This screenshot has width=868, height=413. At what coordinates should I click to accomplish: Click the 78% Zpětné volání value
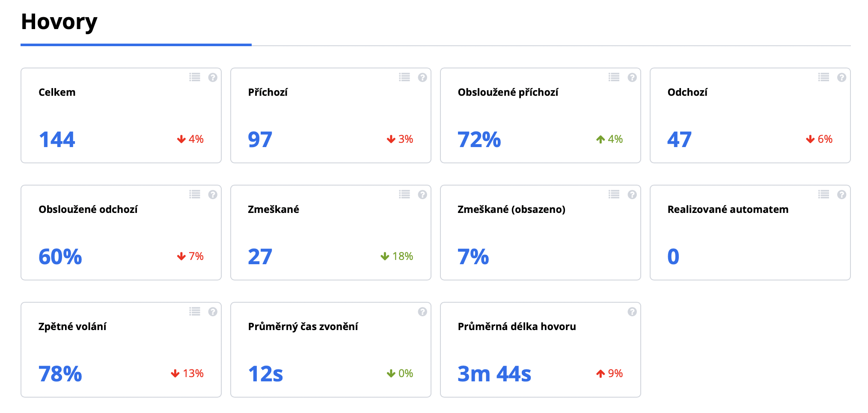[x=60, y=374]
